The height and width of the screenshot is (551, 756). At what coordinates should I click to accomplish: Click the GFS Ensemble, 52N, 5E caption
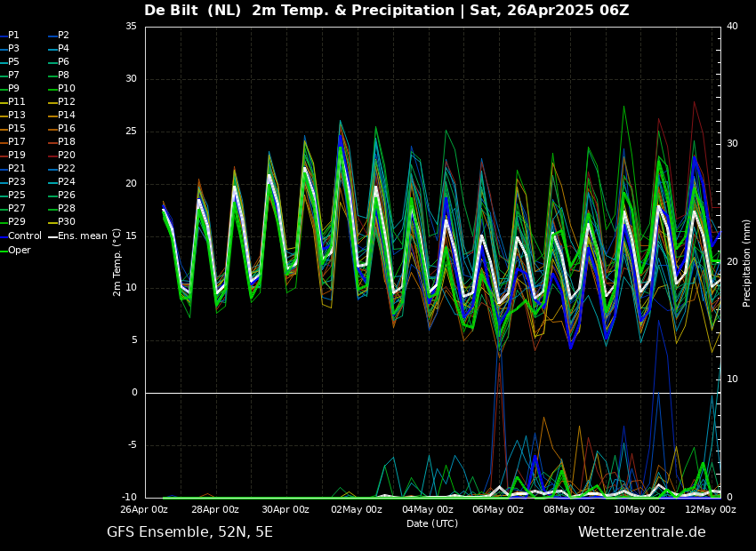(x=189, y=532)
